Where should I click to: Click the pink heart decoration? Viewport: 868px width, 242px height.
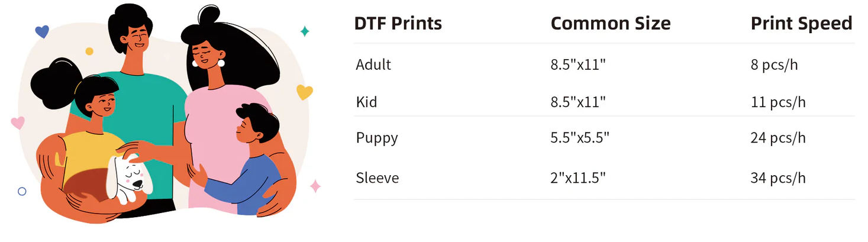click(x=18, y=122)
